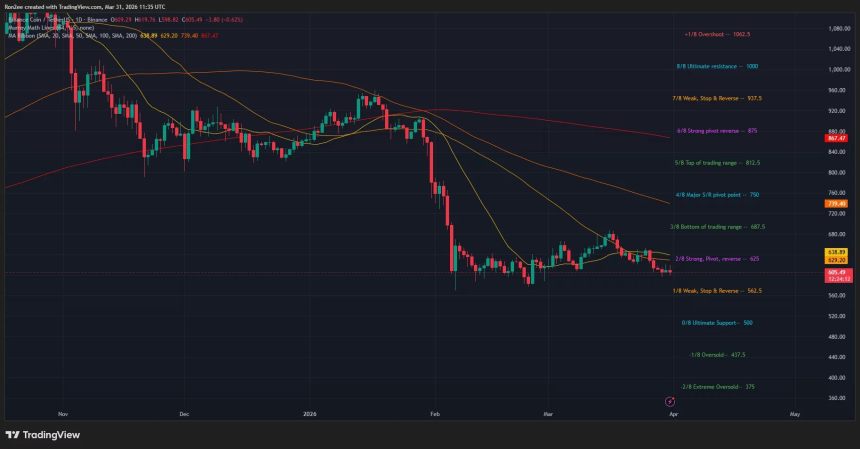This screenshot has width=860, height=449.
Task: Click the TradingView logo in the corner
Action: pyautogui.click(x=42, y=435)
